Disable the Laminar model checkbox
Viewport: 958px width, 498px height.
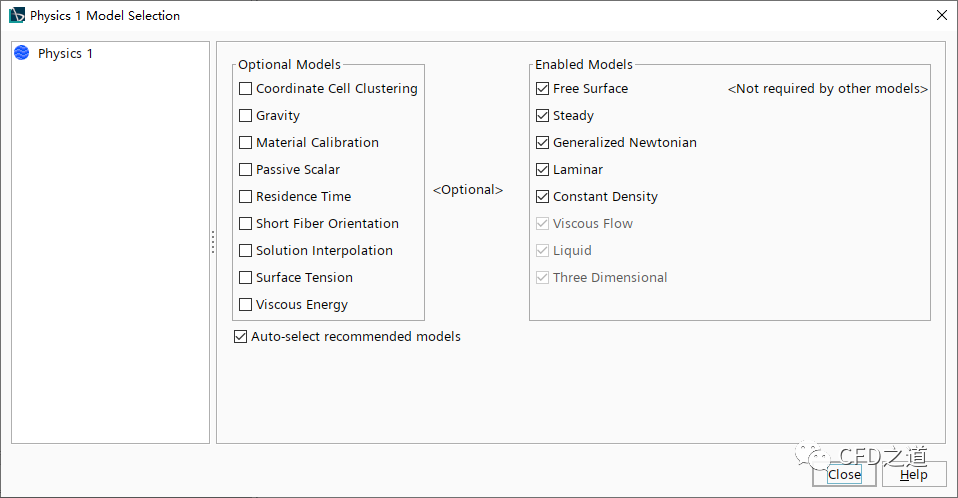pos(543,170)
